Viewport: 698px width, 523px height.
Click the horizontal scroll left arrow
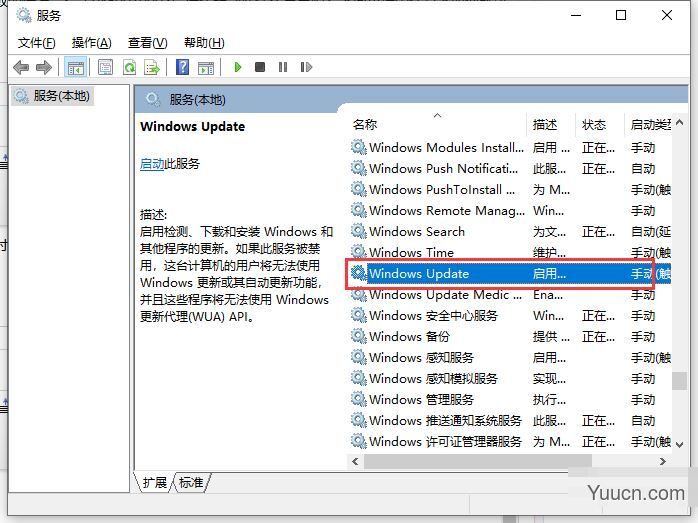coord(355,462)
